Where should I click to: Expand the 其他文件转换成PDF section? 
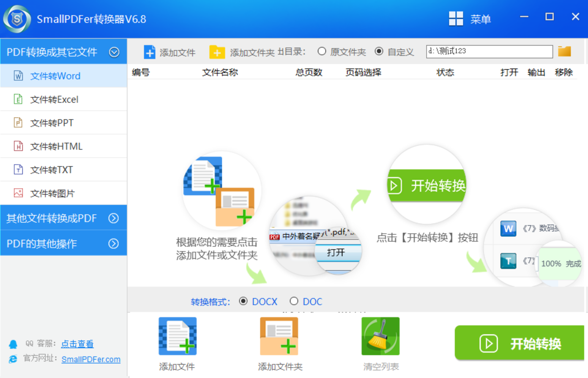[113, 218]
